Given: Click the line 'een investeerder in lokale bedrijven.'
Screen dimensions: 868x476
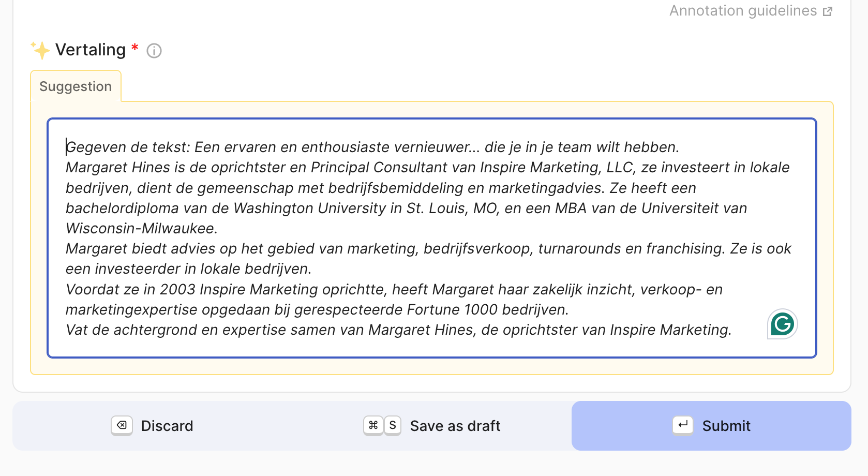Looking at the screenshot, I should click(189, 269).
